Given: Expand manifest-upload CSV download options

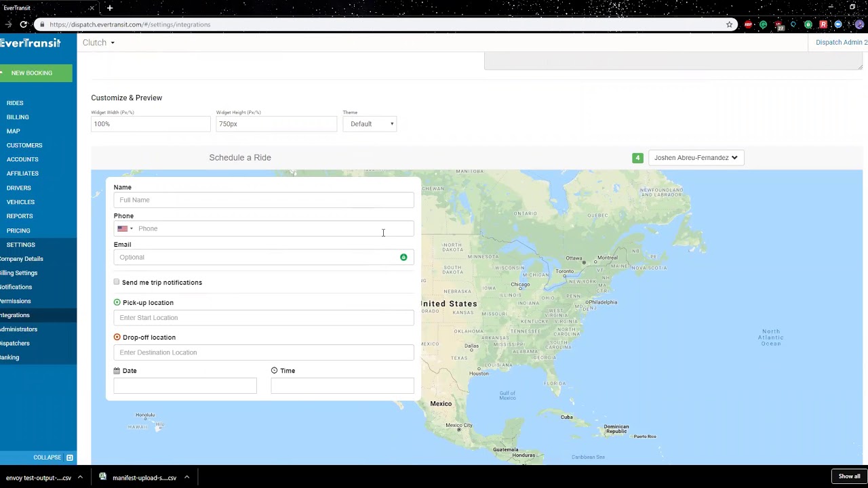Looking at the screenshot, I should click(186, 477).
